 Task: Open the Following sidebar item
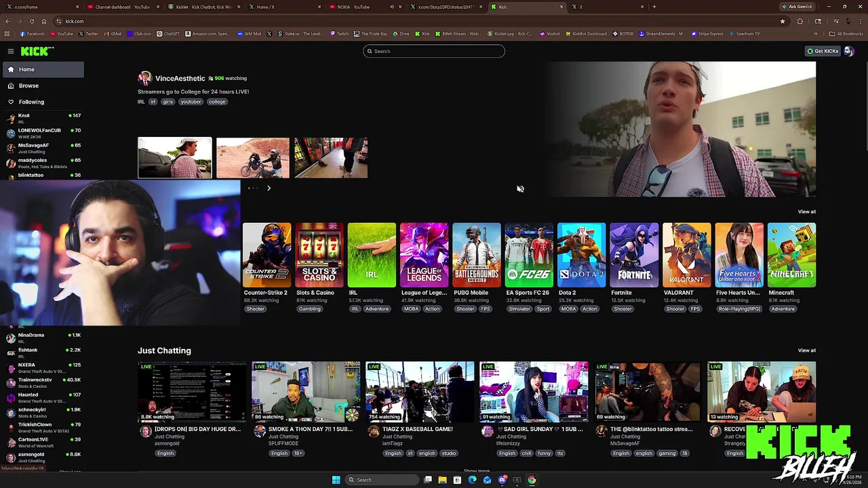click(x=43, y=102)
